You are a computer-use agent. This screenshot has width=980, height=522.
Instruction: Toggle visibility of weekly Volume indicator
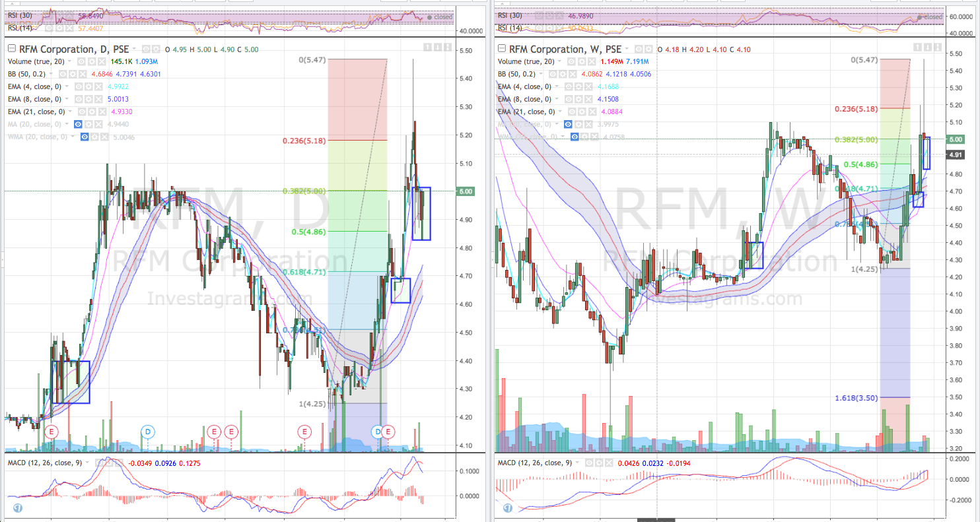pyautogui.click(x=571, y=61)
